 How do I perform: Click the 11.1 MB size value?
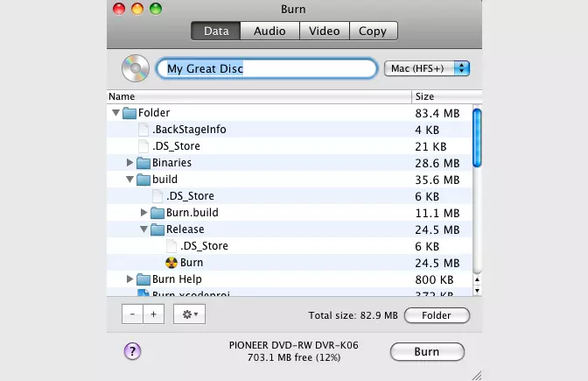pos(437,213)
